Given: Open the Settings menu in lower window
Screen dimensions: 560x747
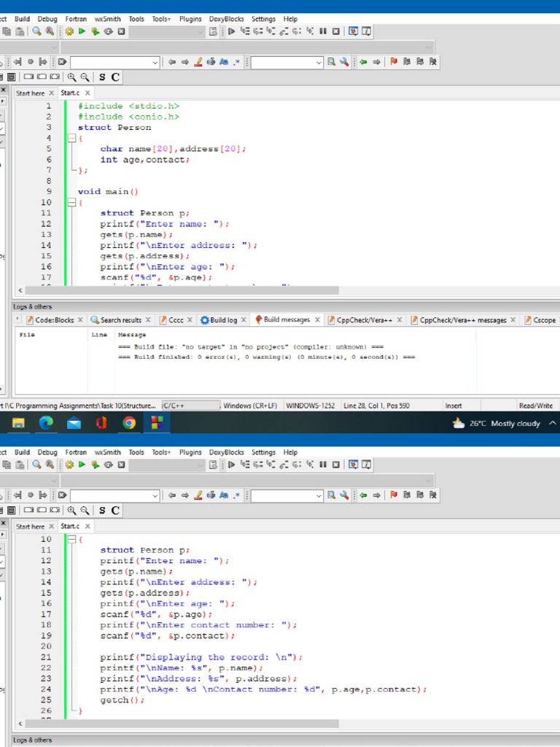Looking at the screenshot, I should pyautogui.click(x=263, y=452).
